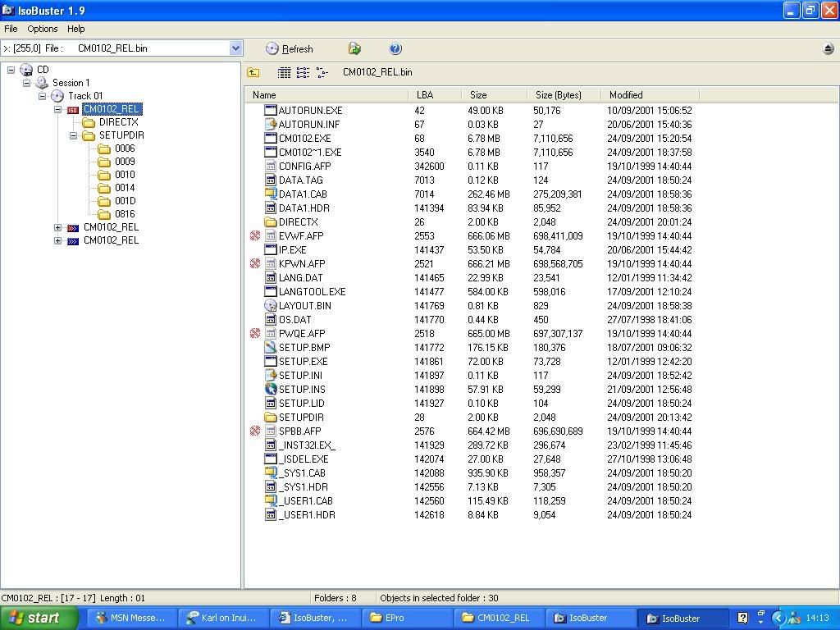Collapse the Session 1 tree node

(x=26, y=83)
